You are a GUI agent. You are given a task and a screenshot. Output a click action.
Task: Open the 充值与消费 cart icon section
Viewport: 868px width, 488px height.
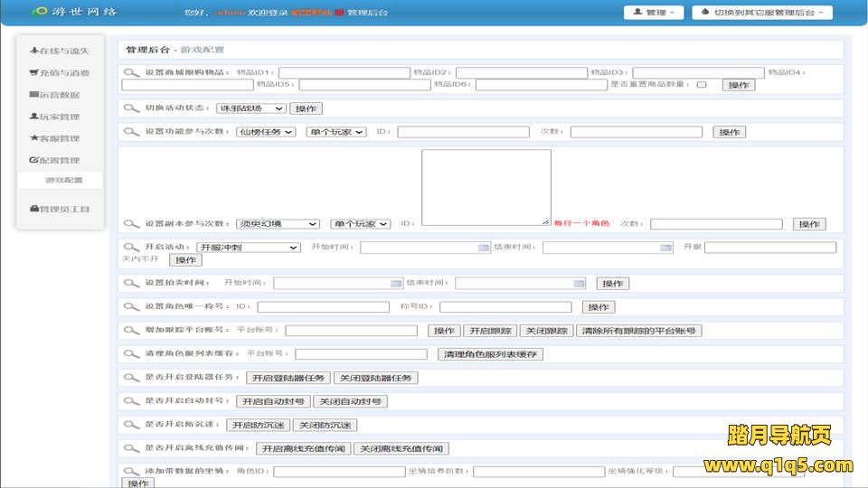click(x=60, y=73)
